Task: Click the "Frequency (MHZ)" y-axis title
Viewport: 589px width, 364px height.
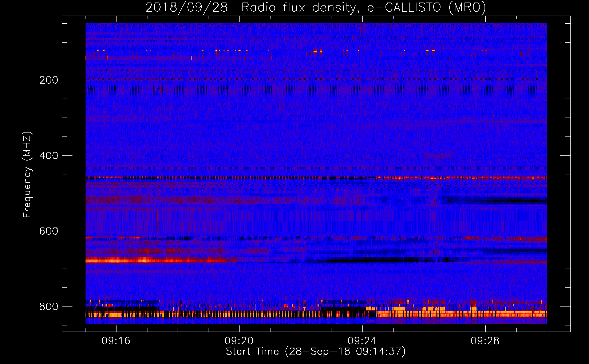Action: pyautogui.click(x=27, y=174)
